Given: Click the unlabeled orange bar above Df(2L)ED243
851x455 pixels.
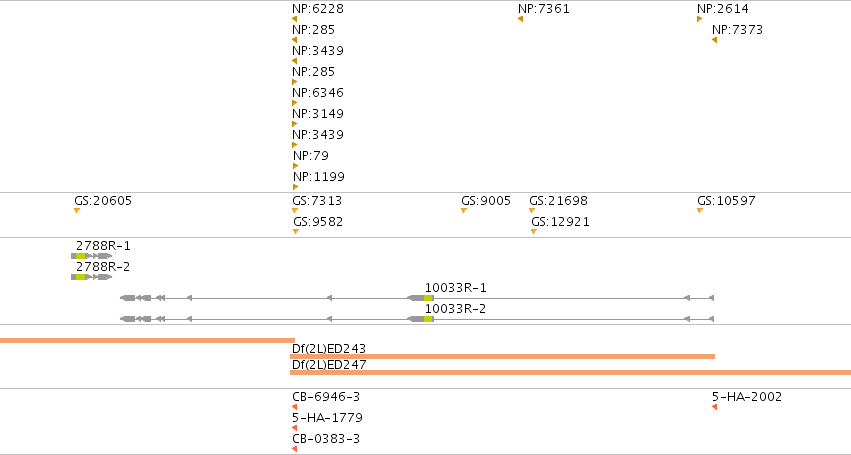Looking at the screenshot, I should tap(147, 340).
